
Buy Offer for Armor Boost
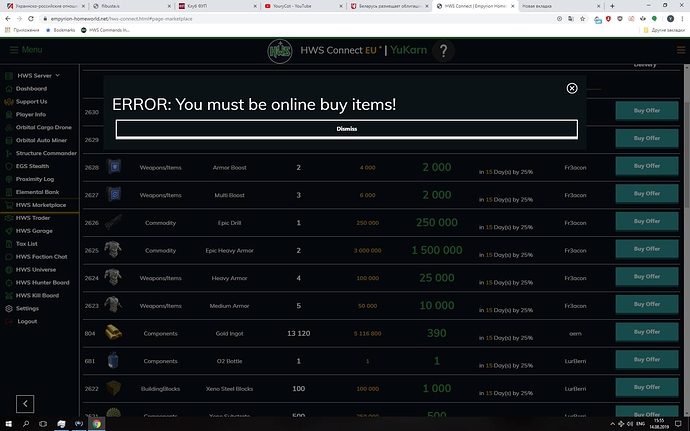646,166
